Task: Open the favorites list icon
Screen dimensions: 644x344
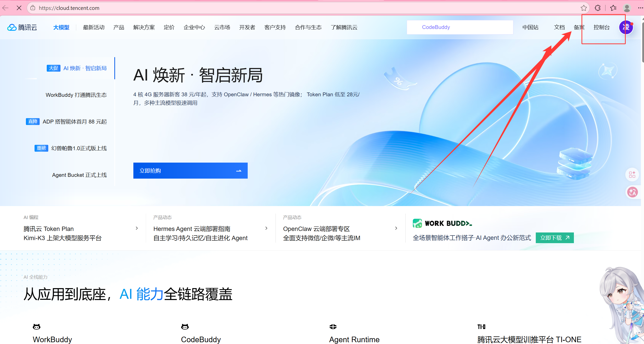Action: tap(613, 8)
